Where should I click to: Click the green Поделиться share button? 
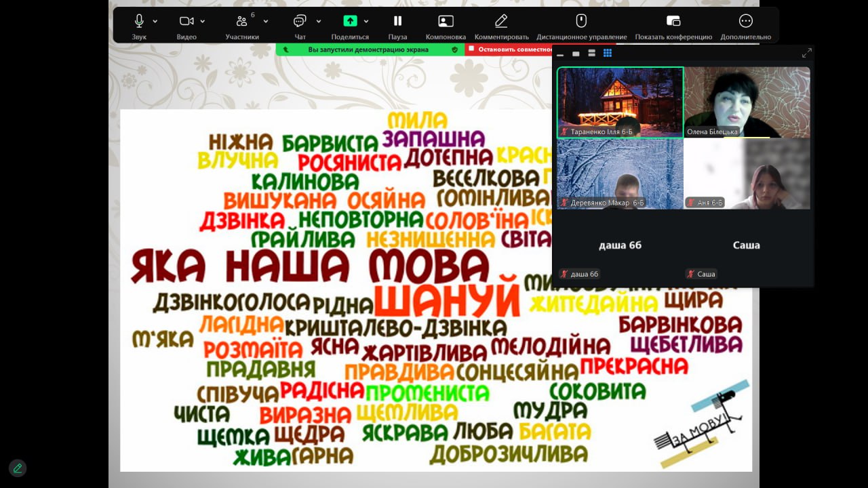(x=350, y=21)
